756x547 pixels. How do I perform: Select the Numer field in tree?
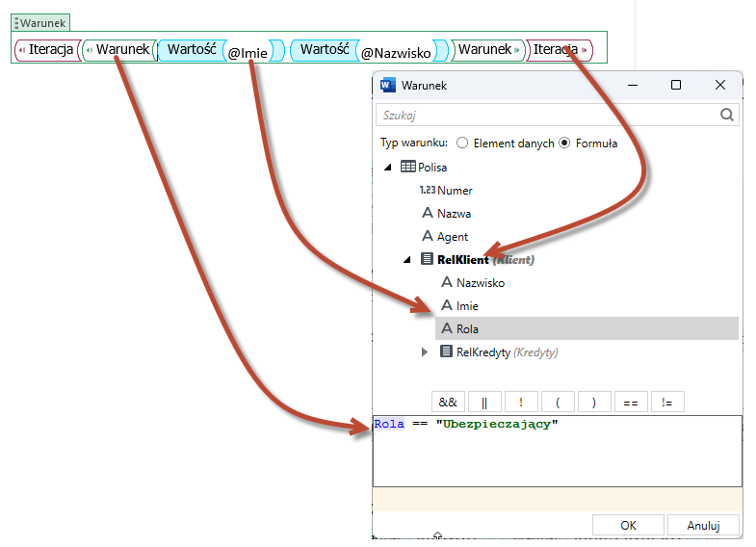coord(455,191)
